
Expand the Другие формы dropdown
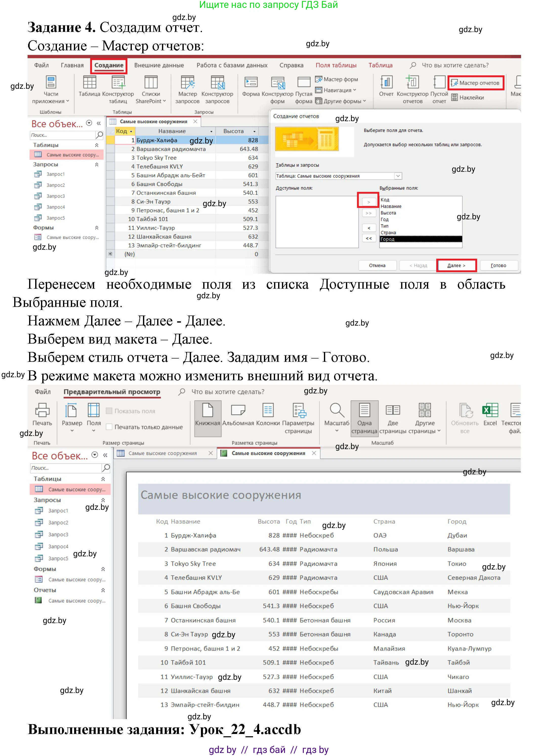[x=342, y=102]
